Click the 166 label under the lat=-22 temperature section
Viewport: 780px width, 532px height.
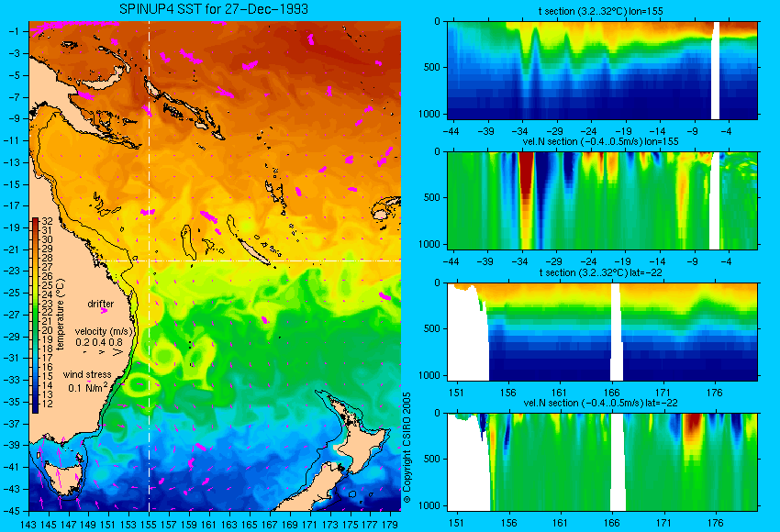click(611, 393)
